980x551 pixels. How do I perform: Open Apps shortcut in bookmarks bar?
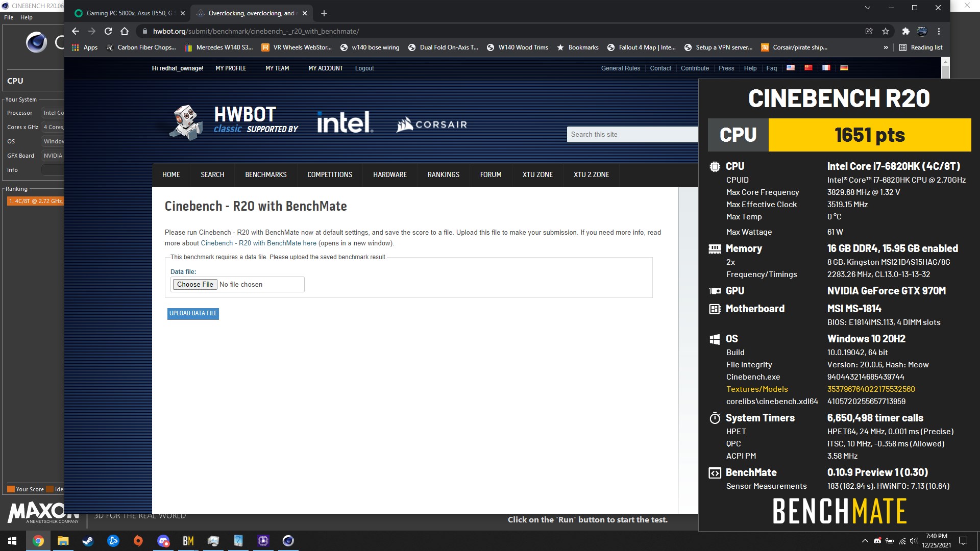(x=85, y=47)
